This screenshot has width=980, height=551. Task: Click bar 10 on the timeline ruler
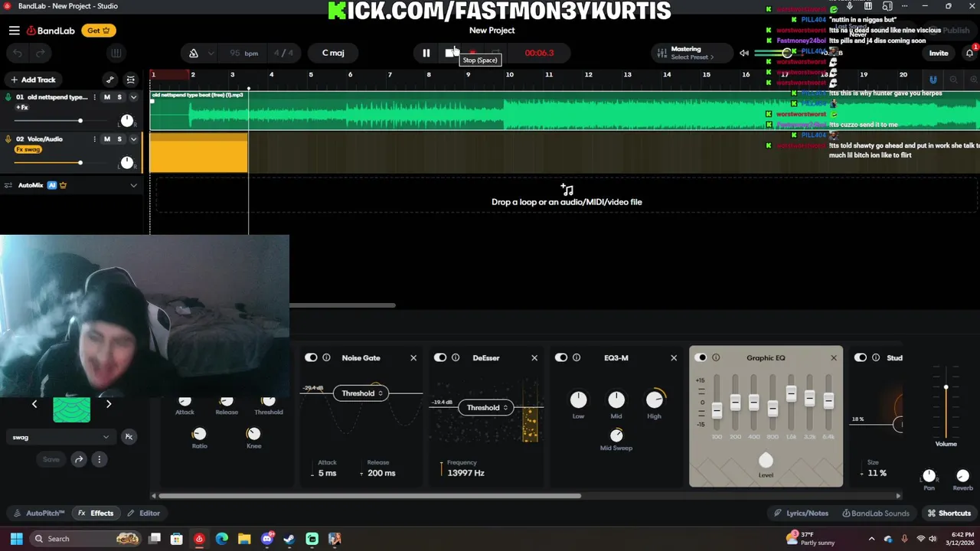tap(509, 74)
